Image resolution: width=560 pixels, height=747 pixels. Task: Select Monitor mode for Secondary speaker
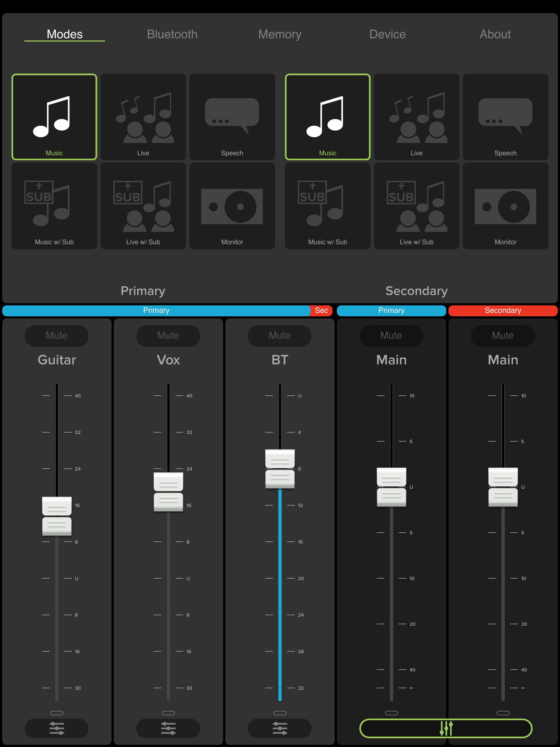[505, 206]
